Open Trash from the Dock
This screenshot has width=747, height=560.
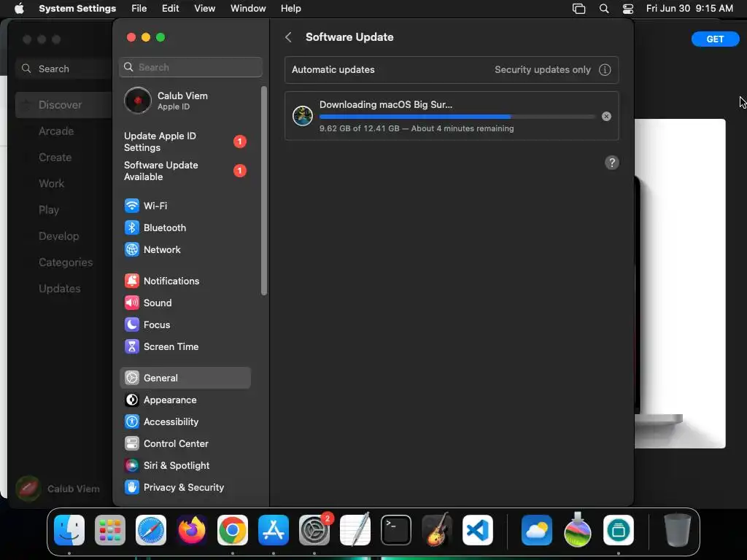click(x=678, y=530)
